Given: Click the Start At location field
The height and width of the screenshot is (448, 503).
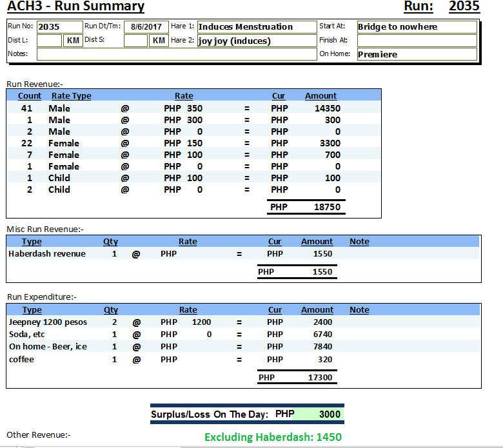Looking at the screenshot, I should (x=417, y=27).
